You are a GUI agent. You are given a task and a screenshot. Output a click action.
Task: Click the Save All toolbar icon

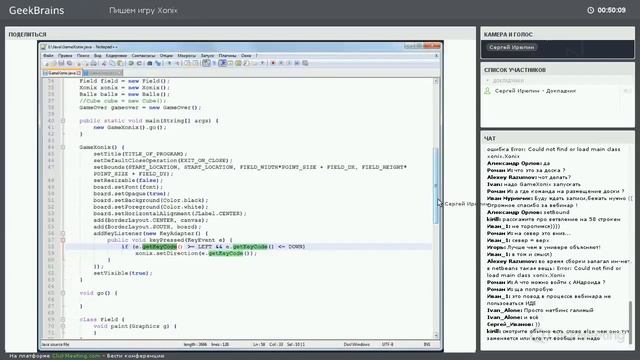(69, 63)
